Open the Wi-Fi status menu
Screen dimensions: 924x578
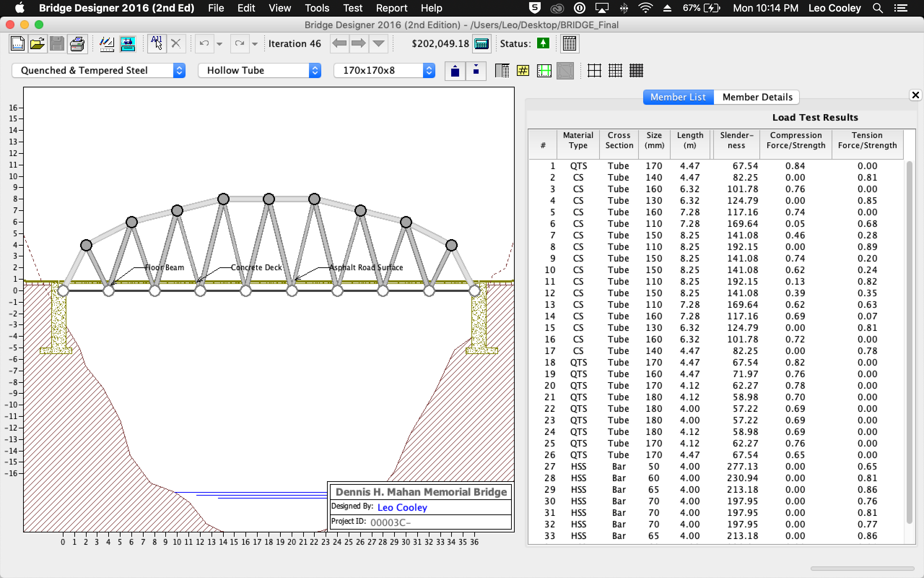pos(645,8)
